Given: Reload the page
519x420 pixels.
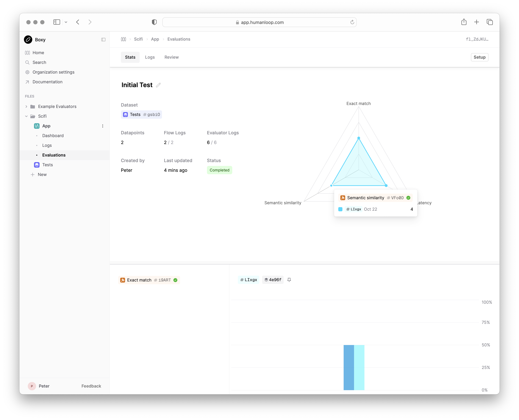Looking at the screenshot, I should [352, 22].
